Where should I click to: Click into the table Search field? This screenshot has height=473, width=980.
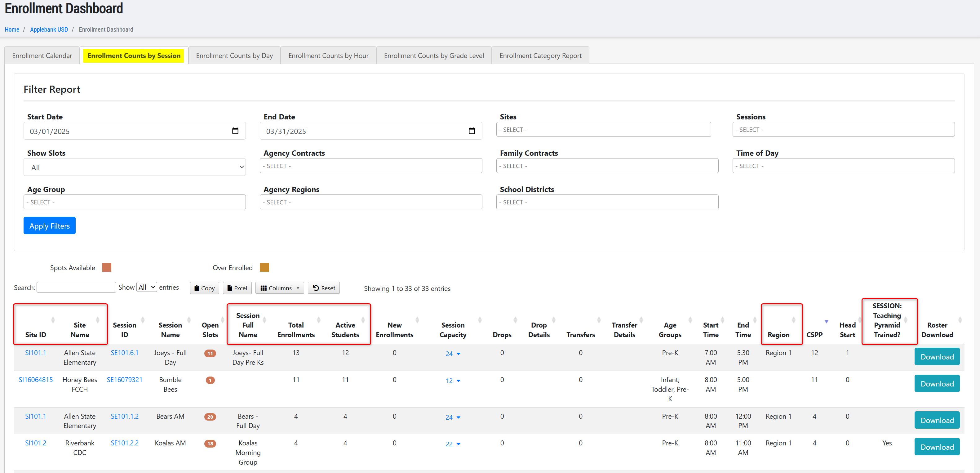[76, 287]
